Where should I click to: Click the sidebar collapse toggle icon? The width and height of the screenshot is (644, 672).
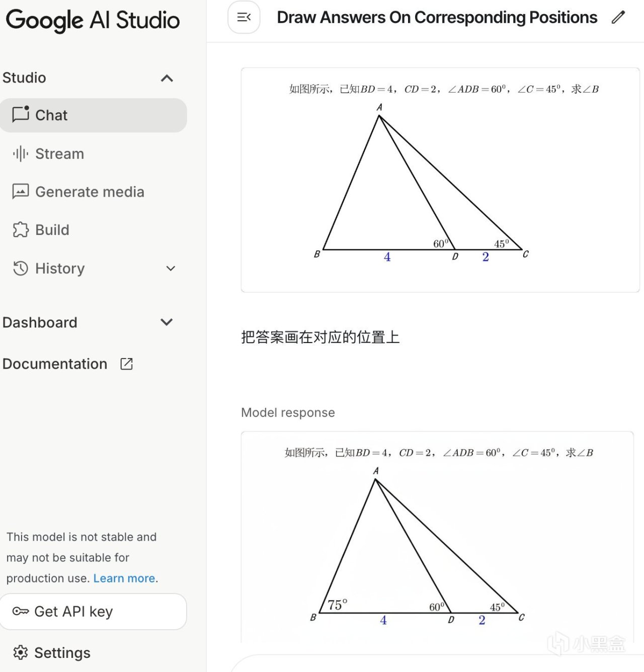(x=244, y=18)
